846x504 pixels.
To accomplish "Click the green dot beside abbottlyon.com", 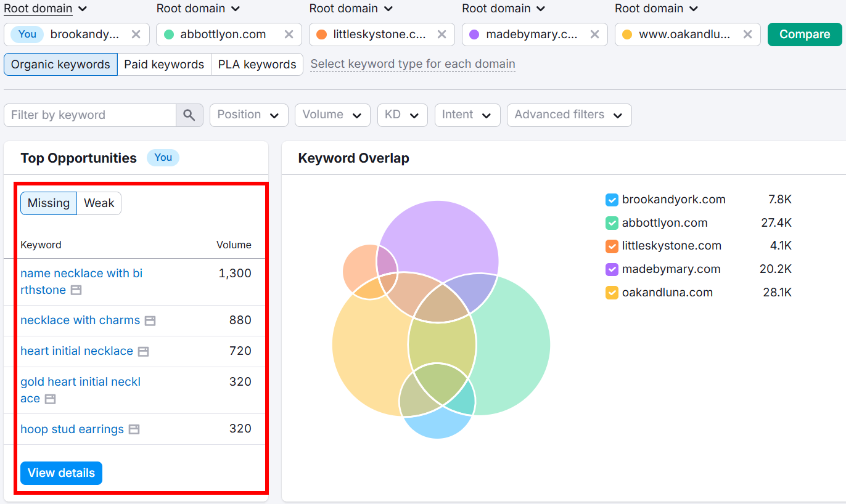I will point(169,35).
